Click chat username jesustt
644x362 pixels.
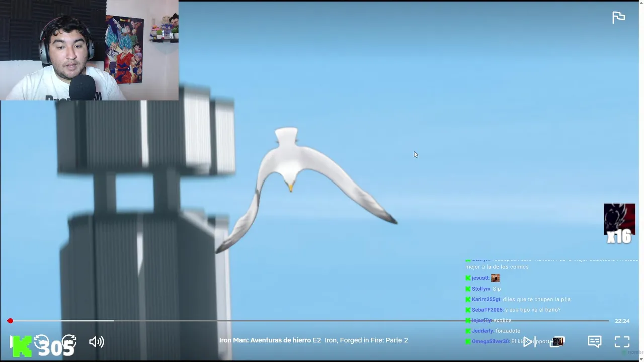(480, 278)
